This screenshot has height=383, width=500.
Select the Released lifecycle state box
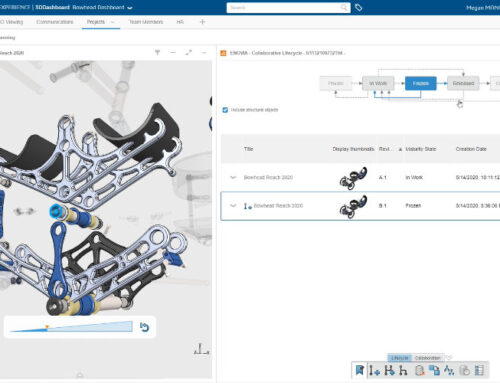pyautogui.click(x=463, y=83)
